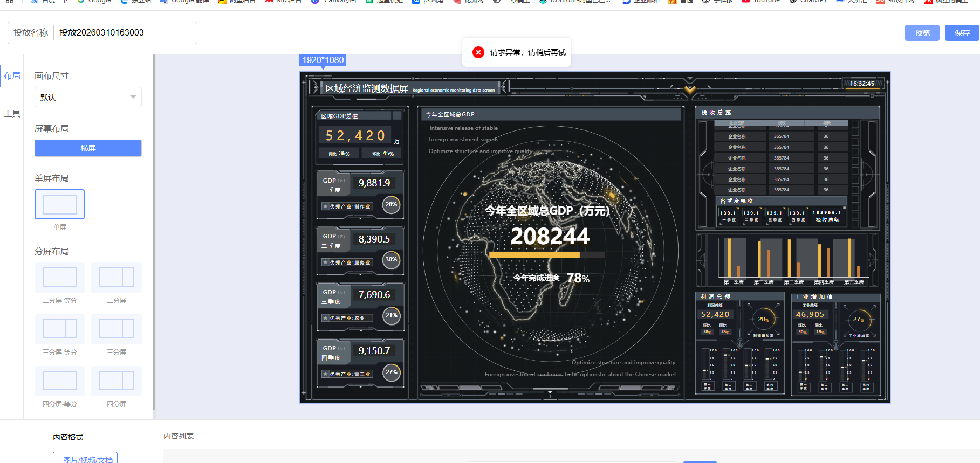Click the red error icon in notification
The image size is (980, 463).
pyautogui.click(x=478, y=52)
